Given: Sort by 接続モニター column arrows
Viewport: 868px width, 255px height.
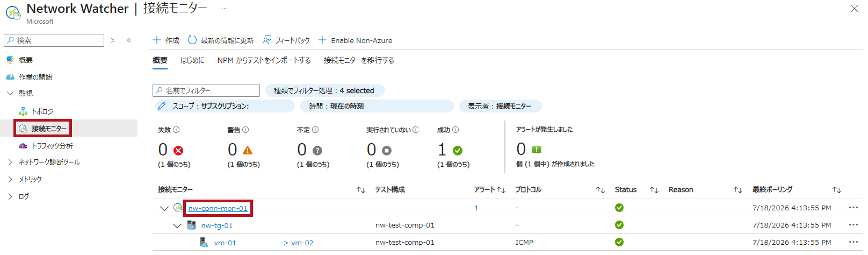Looking at the screenshot, I should click(x=361, y=190).
